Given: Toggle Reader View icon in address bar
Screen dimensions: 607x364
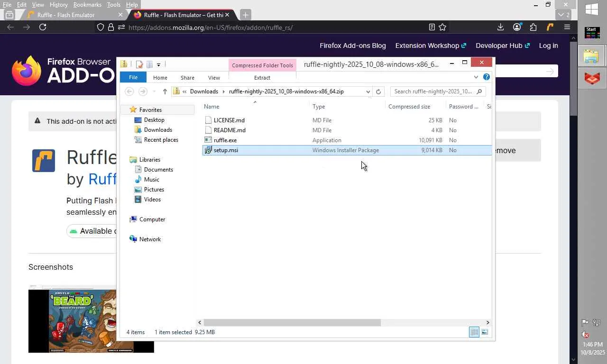Looking at the screenshot, I should 432,27.
